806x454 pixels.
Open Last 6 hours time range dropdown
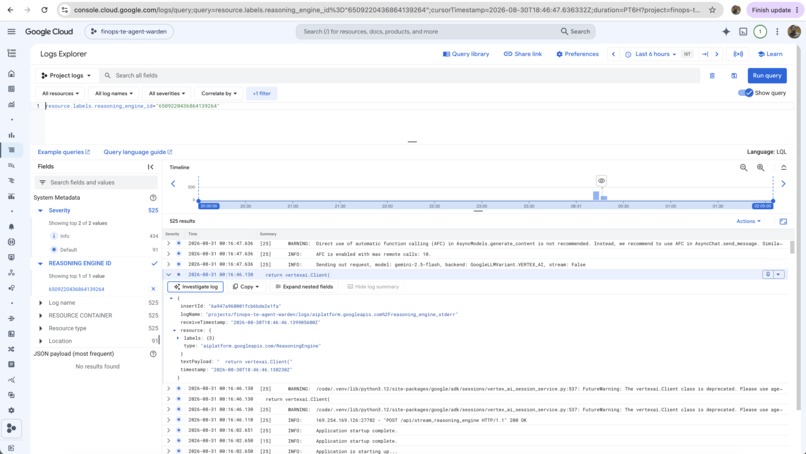[651, 54]
